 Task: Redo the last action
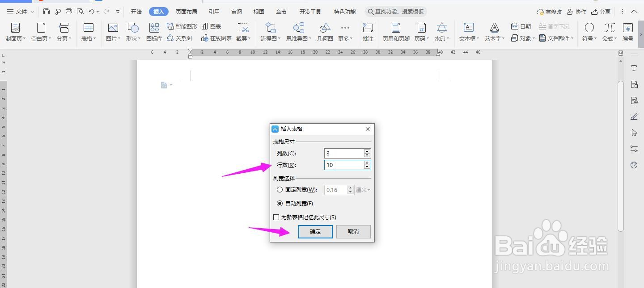coord(106,12)
